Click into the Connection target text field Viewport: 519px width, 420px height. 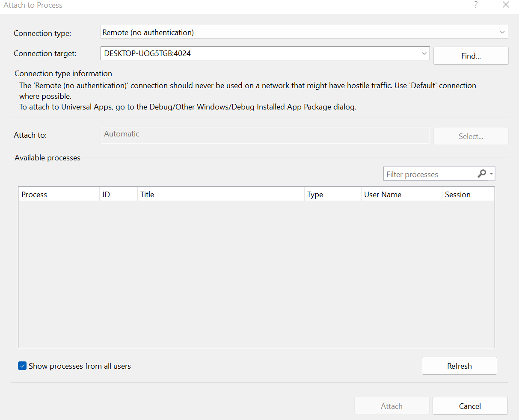[x=257, y=53]
